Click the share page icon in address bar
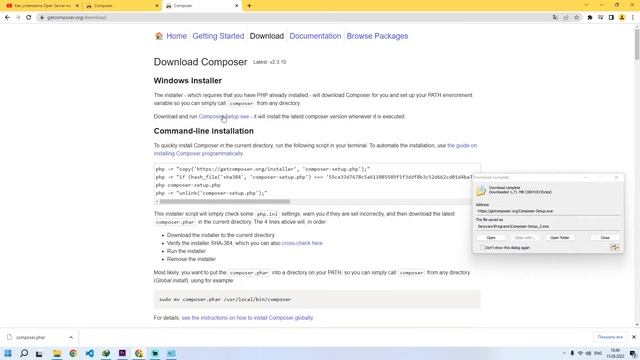640x360 pixels. tap(566, 18)
